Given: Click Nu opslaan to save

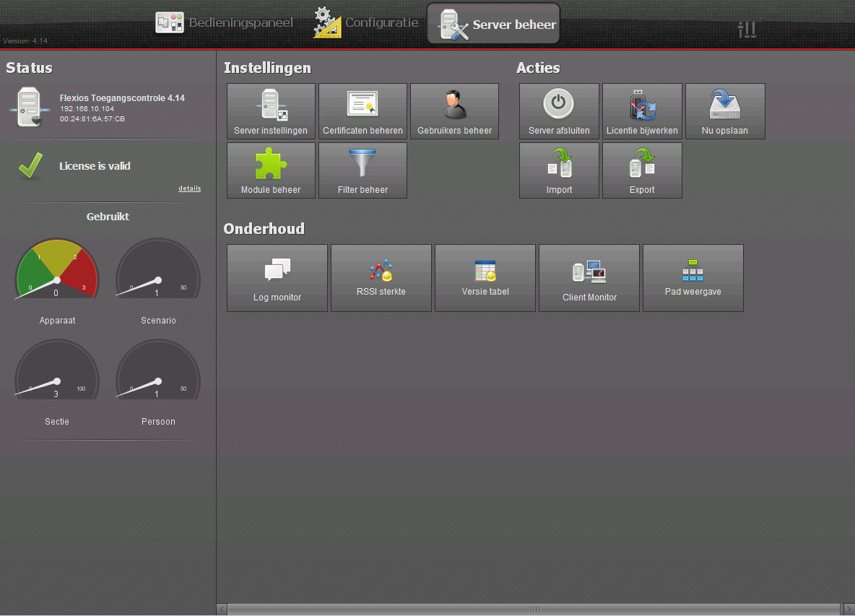Looking at the screenshot, I should (725, 111).
